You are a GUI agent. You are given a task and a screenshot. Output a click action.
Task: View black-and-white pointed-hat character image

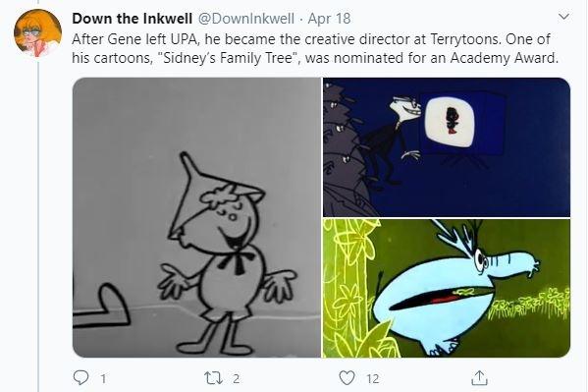(197, 217)
